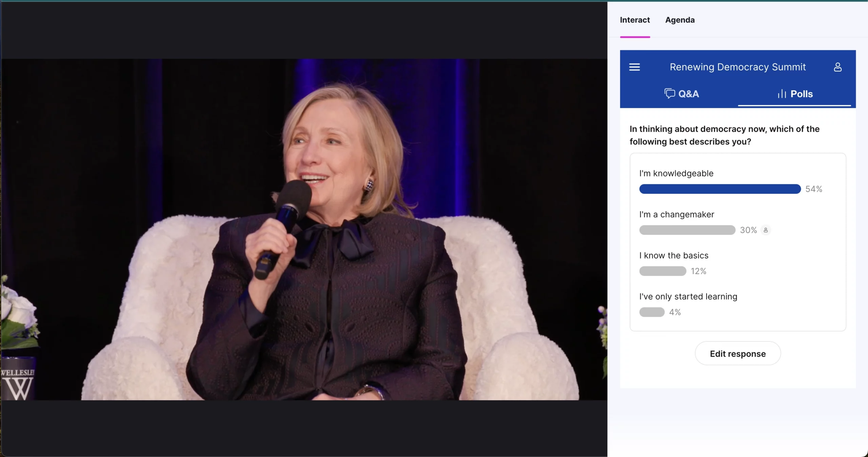Select the "I'm knowledgeable" poll option
Viewport: 868px width, 457px height.
676,173
